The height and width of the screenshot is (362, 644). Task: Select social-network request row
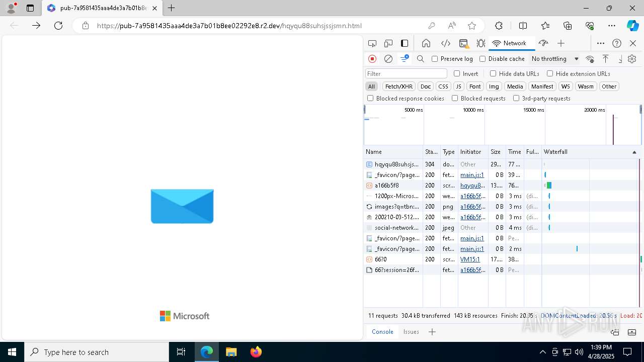point(502,228)
